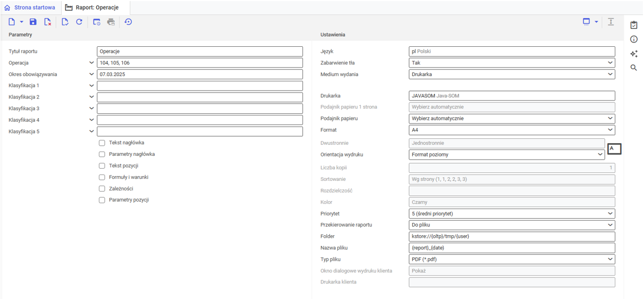Switch to the Strona startowa tab
644x299 pixels.
(x=30, y=7)
